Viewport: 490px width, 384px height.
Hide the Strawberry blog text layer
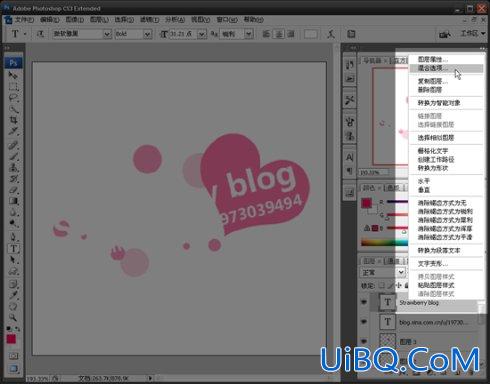tap(364, 302)
